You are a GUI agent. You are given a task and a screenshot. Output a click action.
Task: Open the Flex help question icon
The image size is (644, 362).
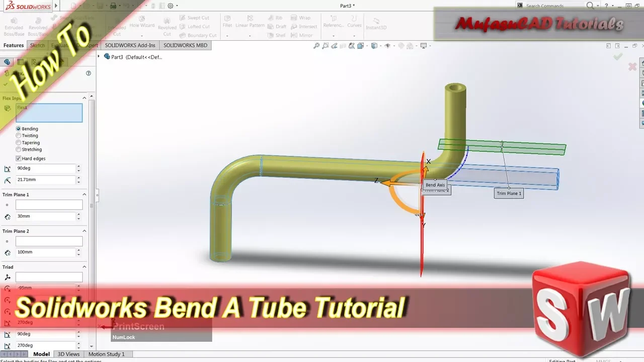pyautogui.click(x=89, y=73)
